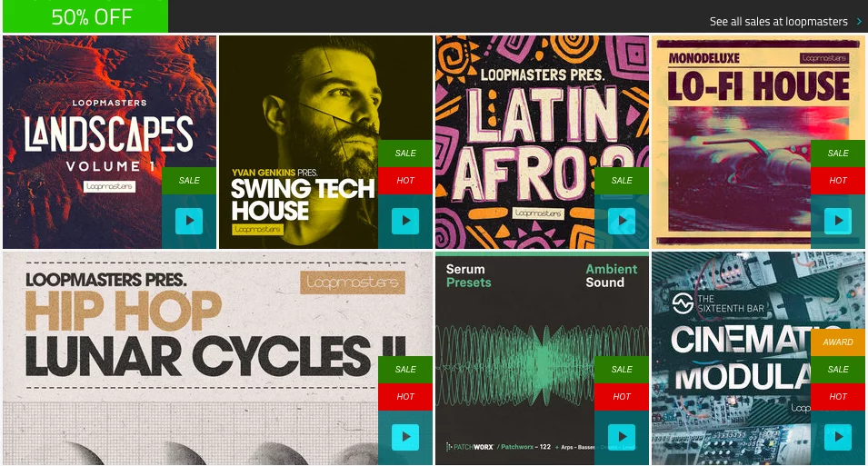Click the AWARD badge on Cinematic Modular
This screenshot has height=466, width=868.
pyautogui.click(x=838, y=342)
